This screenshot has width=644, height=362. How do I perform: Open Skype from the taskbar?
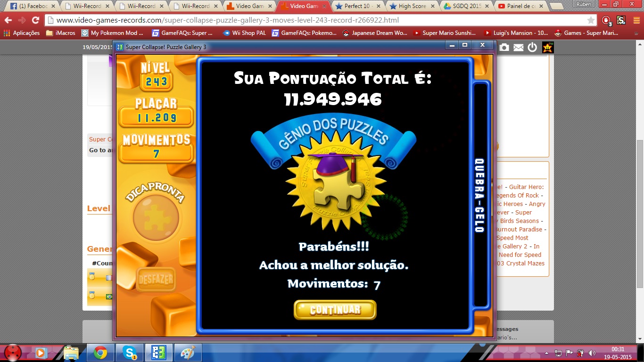tap(129, 353)
